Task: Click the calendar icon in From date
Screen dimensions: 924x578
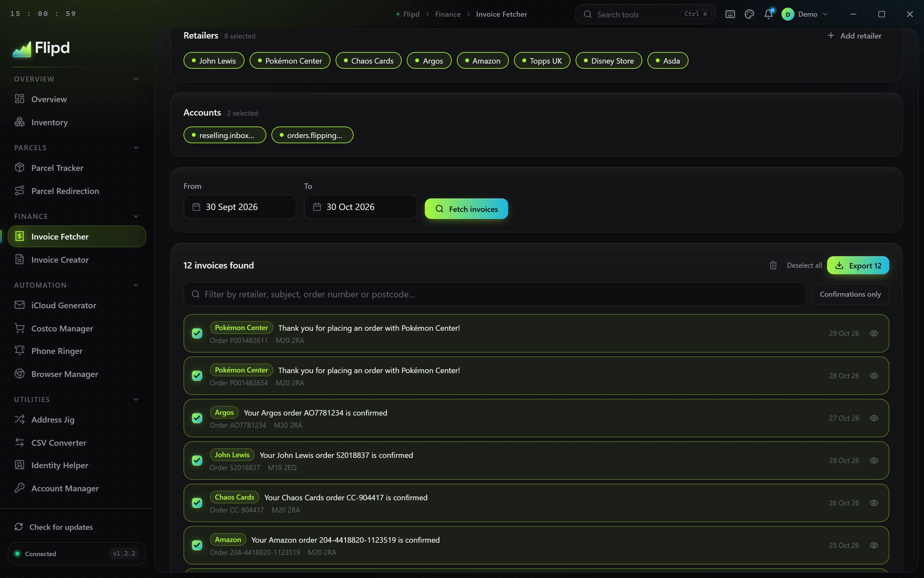Action: 196,207
